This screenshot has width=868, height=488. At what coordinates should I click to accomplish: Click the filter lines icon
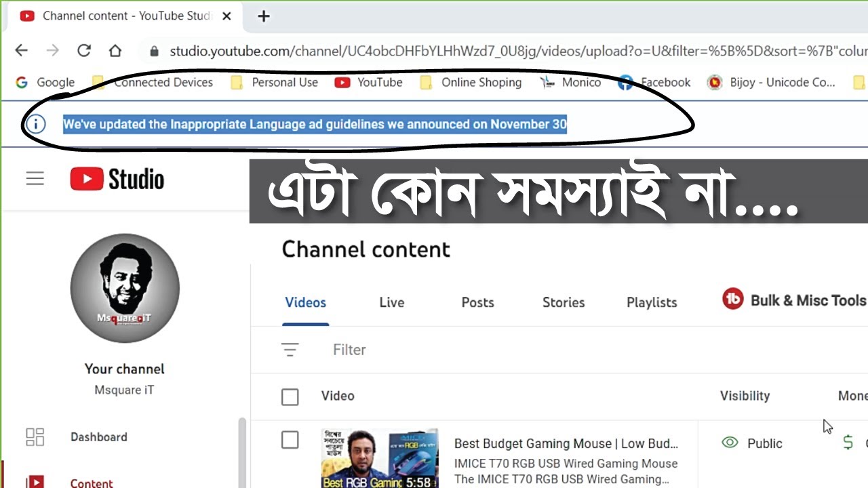290,350
